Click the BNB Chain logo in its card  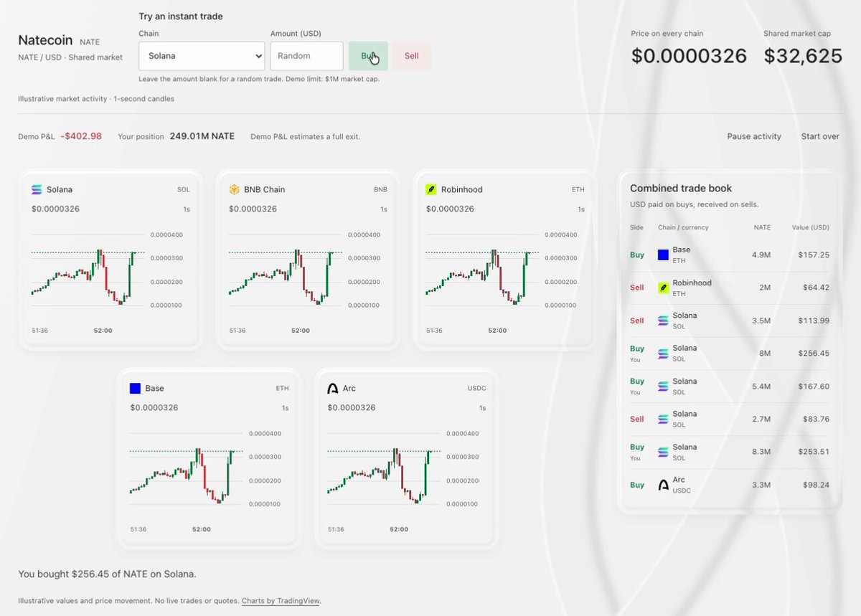pyautogui.click(x=234, y=189)
